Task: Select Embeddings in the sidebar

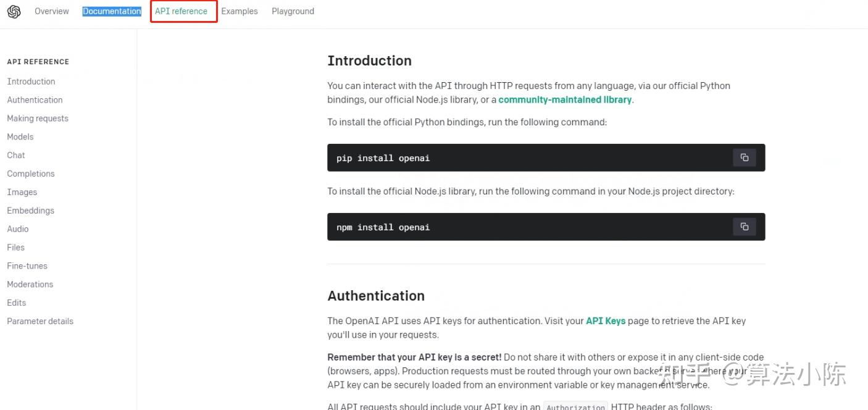Action: (31, 211)
